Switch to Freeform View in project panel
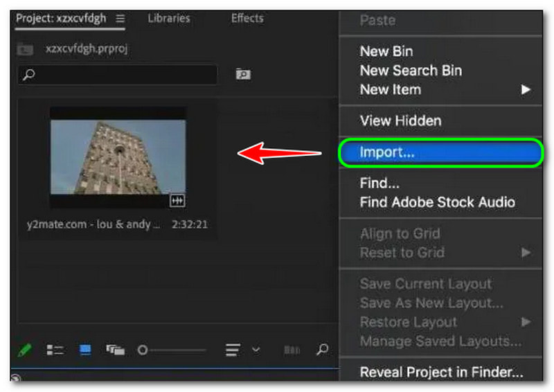This screenshot has width=554, height=392. pos(115,350)
